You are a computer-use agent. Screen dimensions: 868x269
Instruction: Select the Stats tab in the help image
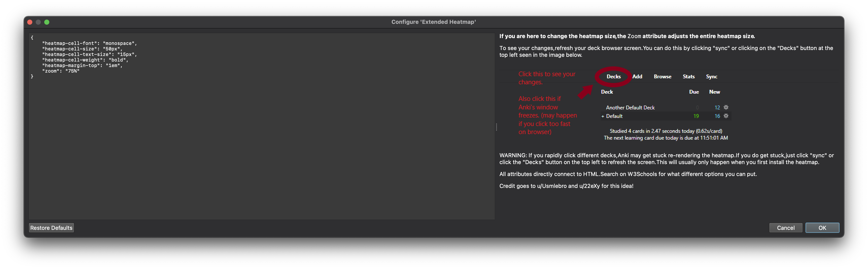(688, 77)
